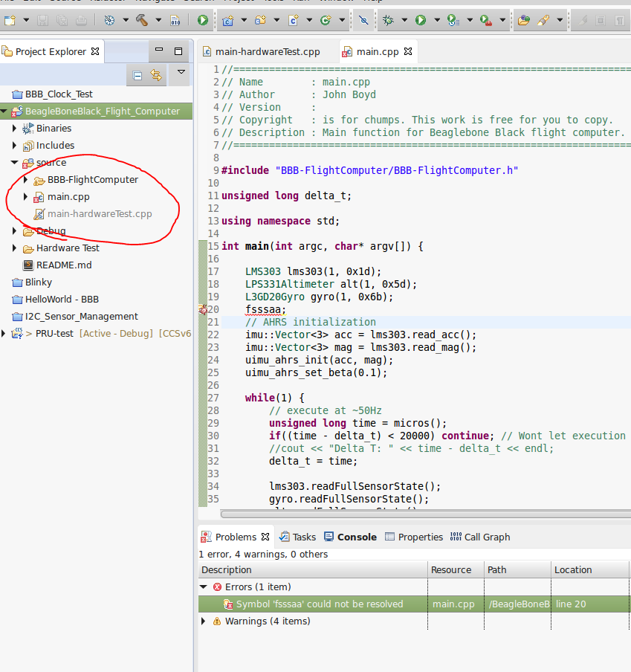Image resolution: width=631 pixels, height=672 pixels.
Task: Expand Warnings (4 items) group
Action: click(204, 621)
